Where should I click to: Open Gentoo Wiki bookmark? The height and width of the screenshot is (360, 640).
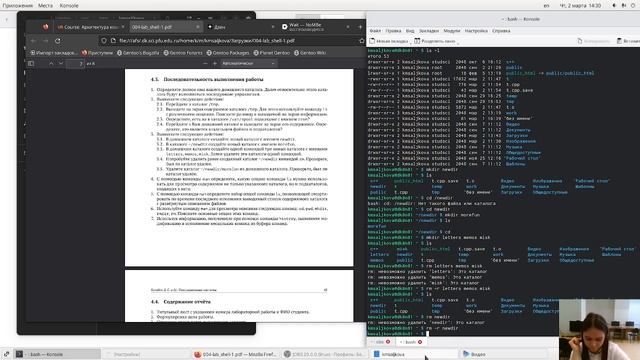309,53
